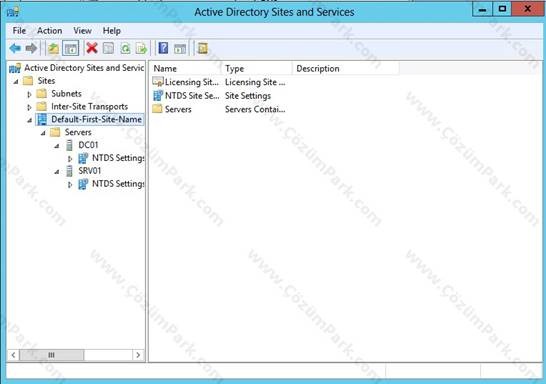Collapse the SRV01 server node
Viewport: 546px width, 384px height.
[x=57, y=172]
